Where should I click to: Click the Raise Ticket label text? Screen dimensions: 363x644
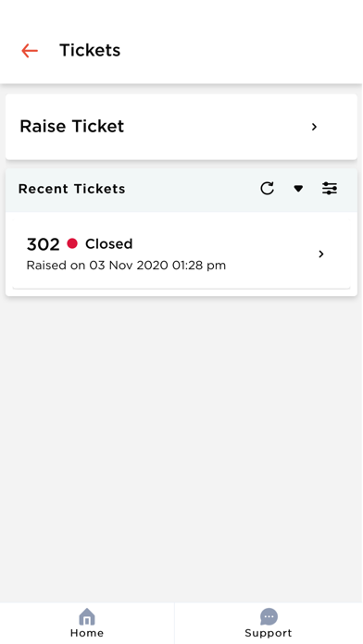(72, 127)
